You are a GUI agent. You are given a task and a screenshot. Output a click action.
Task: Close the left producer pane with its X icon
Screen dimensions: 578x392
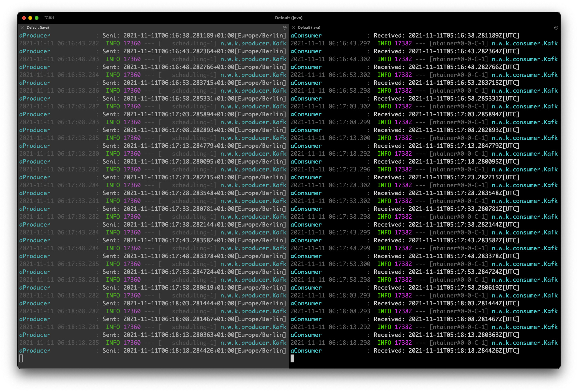(x=22, y=28)
